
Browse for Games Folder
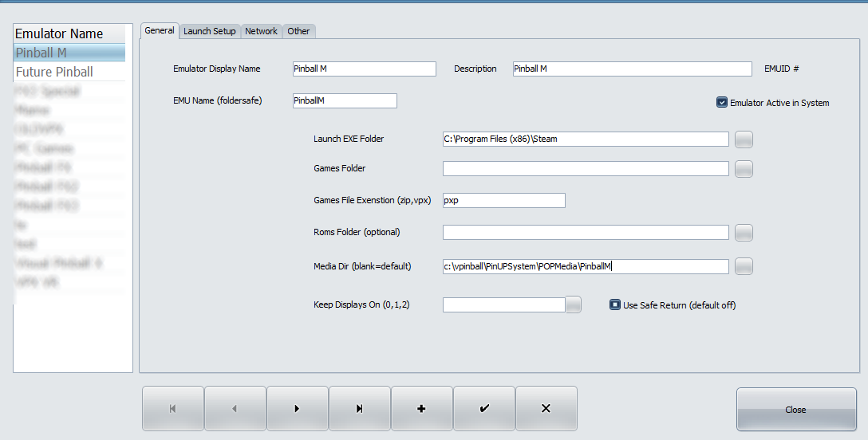[744, 169]
